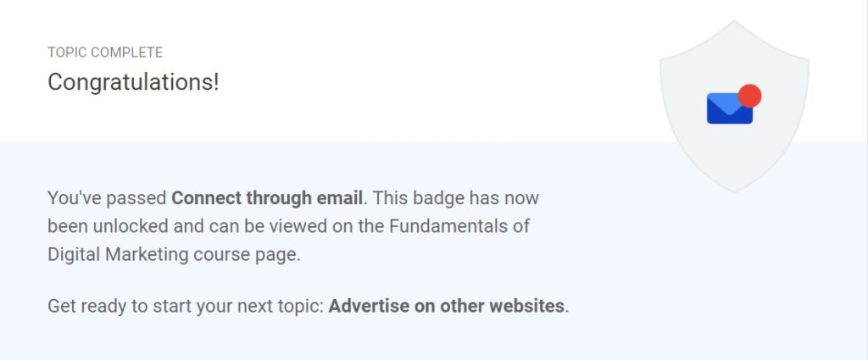
Task: Click the bold Connect through email text
Action: [x=267, y=198]
